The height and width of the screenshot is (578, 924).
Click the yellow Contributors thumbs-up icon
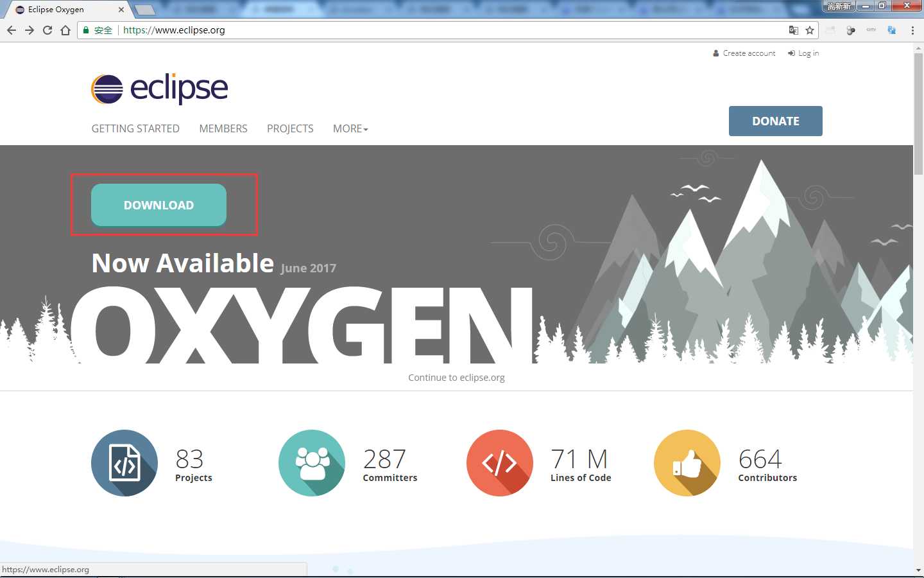pos(687,463)
